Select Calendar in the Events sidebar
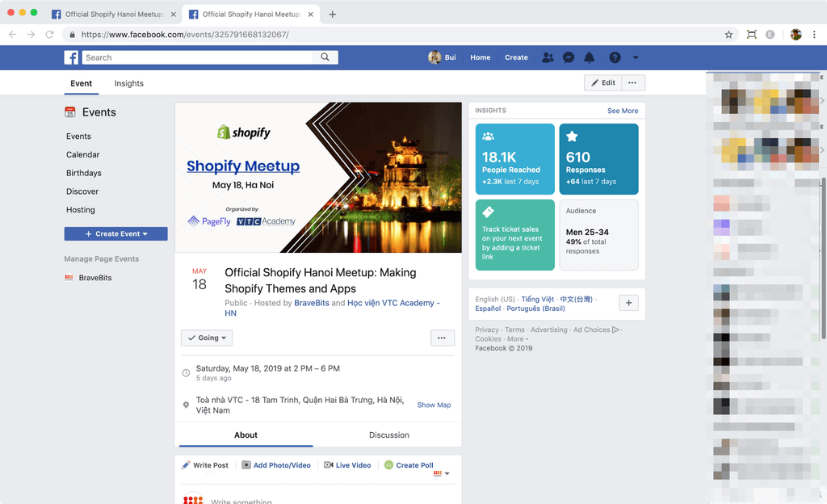827x504 pixels. coord(83,154)
